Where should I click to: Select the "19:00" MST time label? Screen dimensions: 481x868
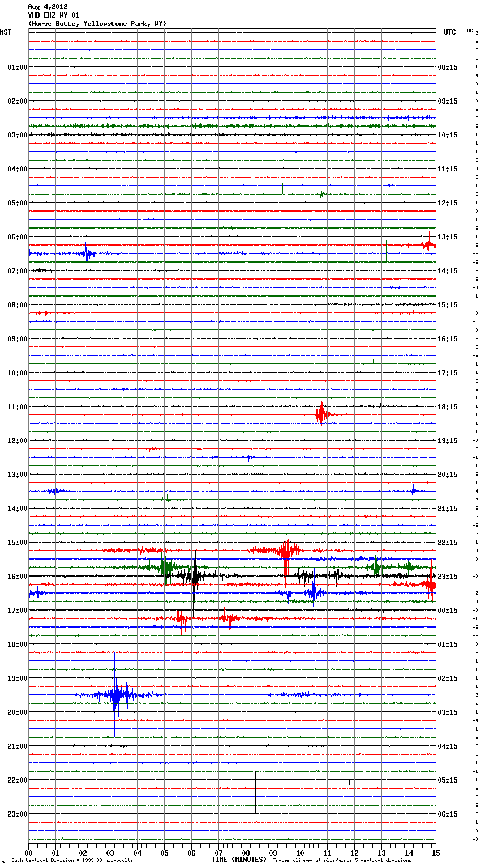(18, 678)
